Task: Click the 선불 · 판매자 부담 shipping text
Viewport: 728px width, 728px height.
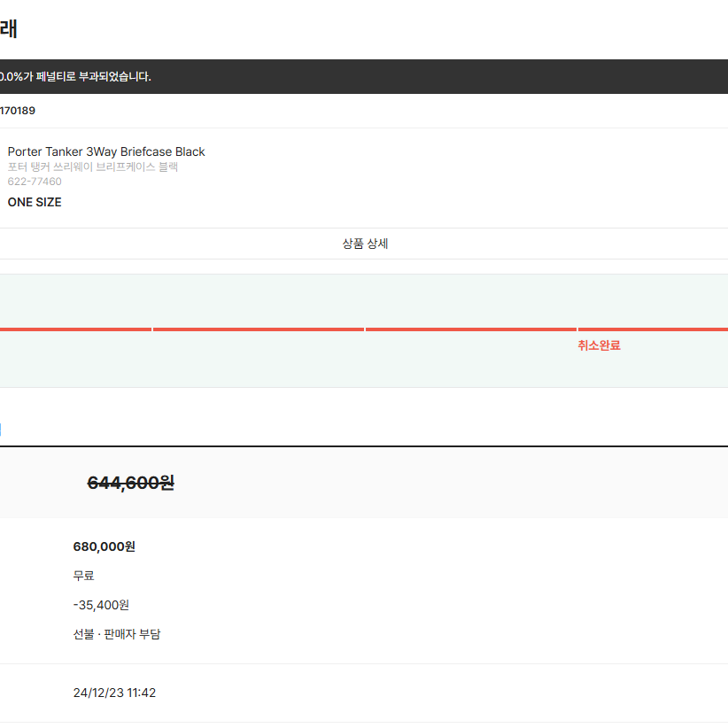Action: [117, 634]
